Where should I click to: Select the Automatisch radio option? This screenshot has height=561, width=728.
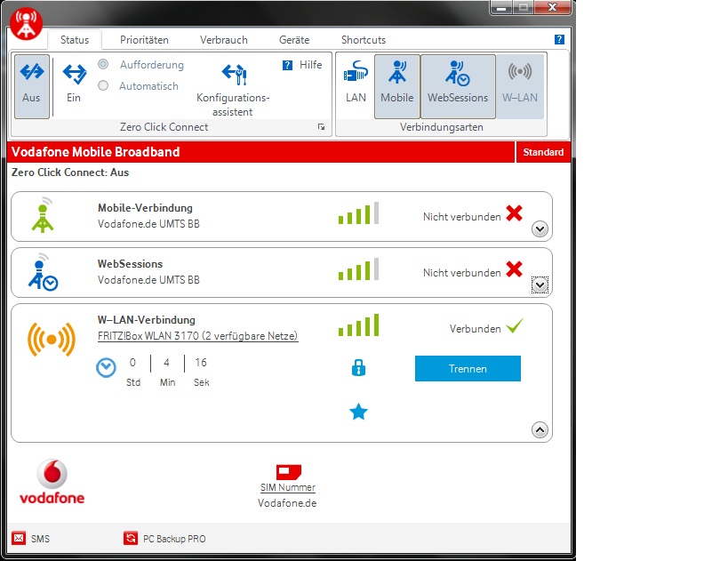[x=103, y=85]
